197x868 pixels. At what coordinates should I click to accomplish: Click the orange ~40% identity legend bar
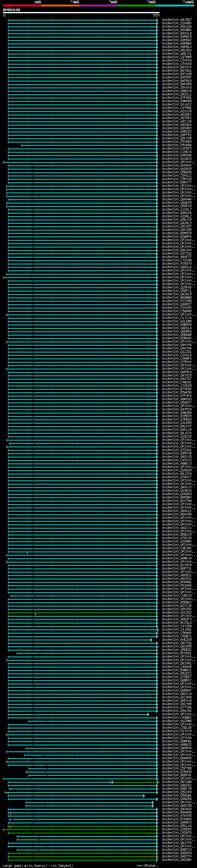coord(60,6)
